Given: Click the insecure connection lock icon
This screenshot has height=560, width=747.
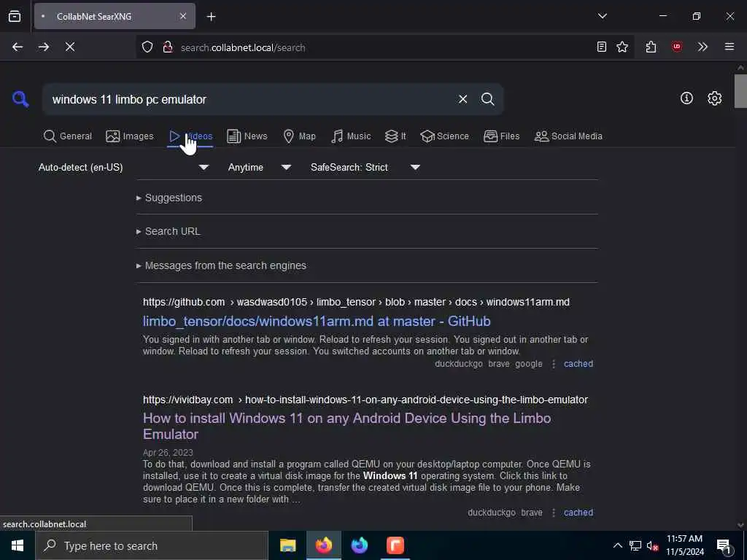Looking at the screenshot, I should coord(167,47).
